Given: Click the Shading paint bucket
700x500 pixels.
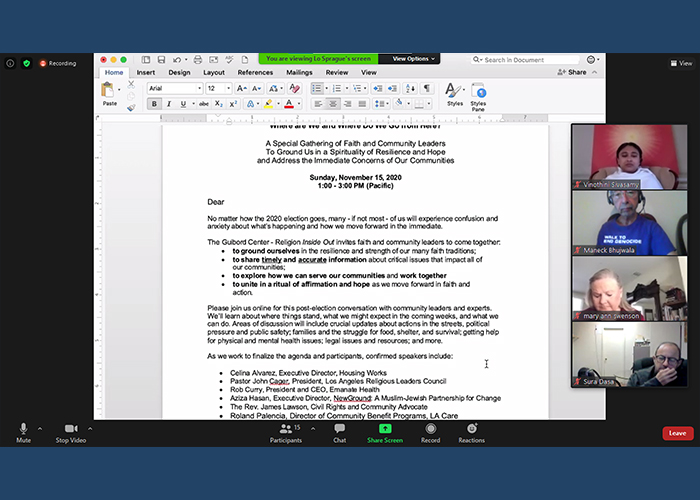Looking at the screenshot, I should coord(399,104).
